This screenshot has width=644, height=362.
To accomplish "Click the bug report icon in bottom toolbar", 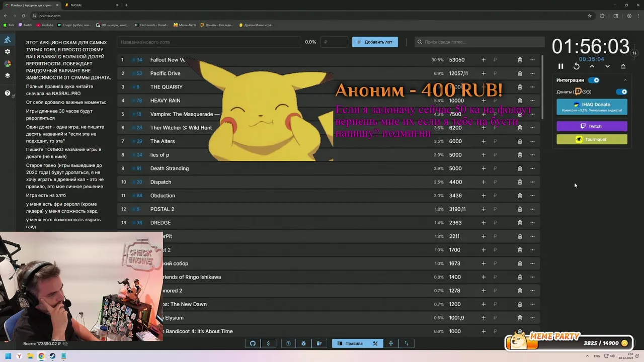I will [303, 343].
